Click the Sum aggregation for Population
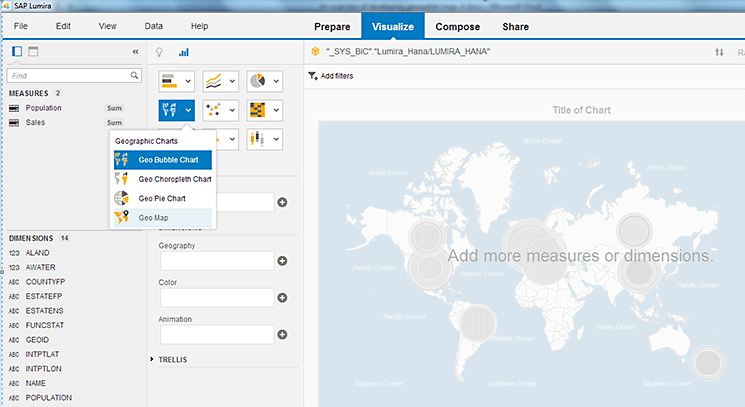745x407 pixels. click(x=114, y=108)
